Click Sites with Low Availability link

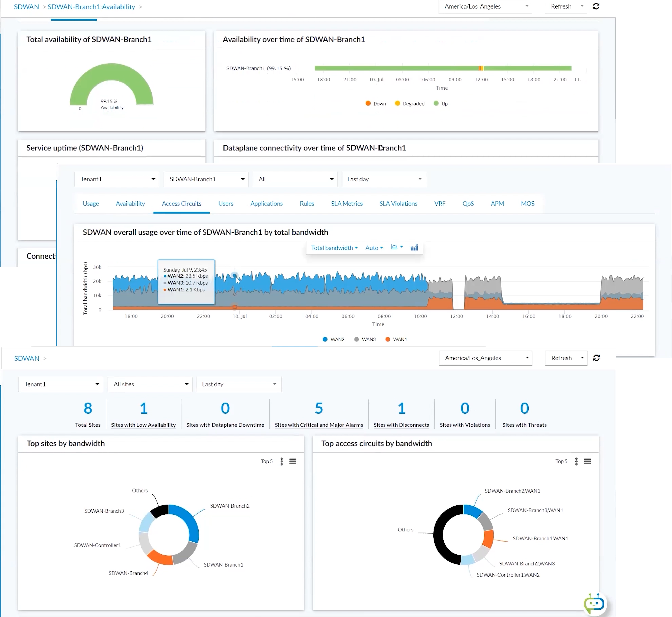pos(143,425)
